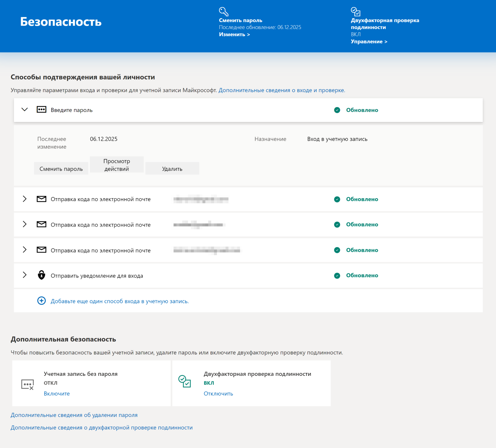Collapse the Введите пароль section
The image size is (496, 448).
24,110
